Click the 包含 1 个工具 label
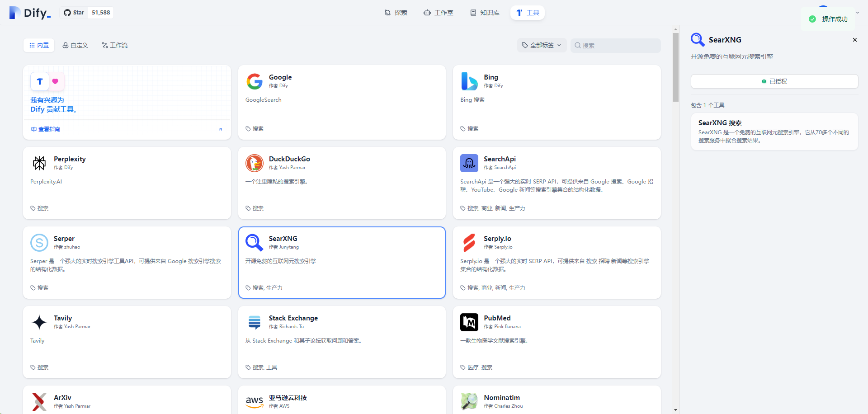Screen dimensions: 868x414 click(x=708, y=105)
